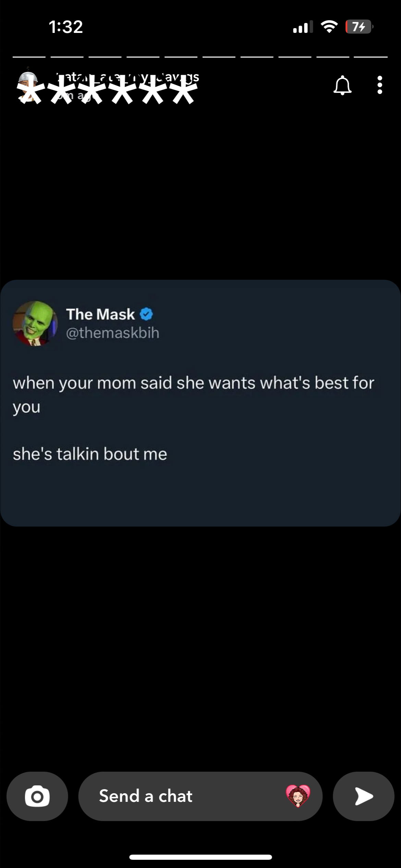Screen dimensions: 401x868
Task: Tap the @themaskbih handle
Action: coord(112,333)
